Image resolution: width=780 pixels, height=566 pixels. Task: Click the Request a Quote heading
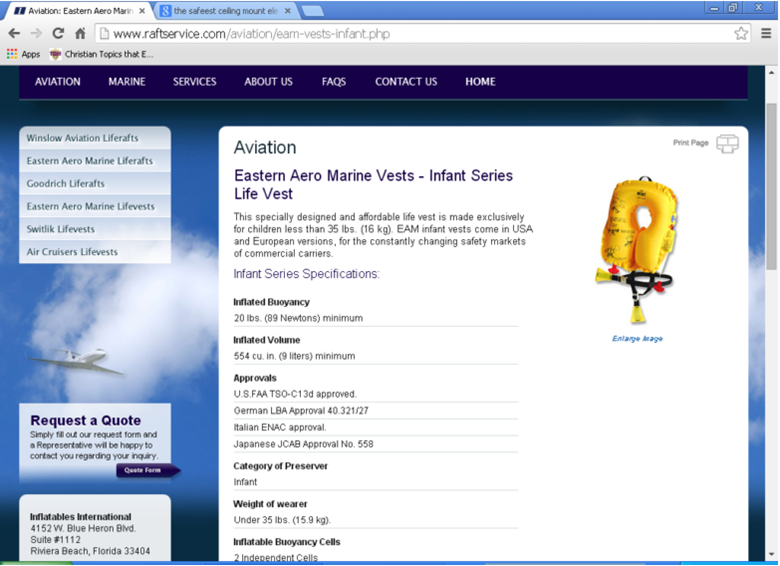point(86,420)
